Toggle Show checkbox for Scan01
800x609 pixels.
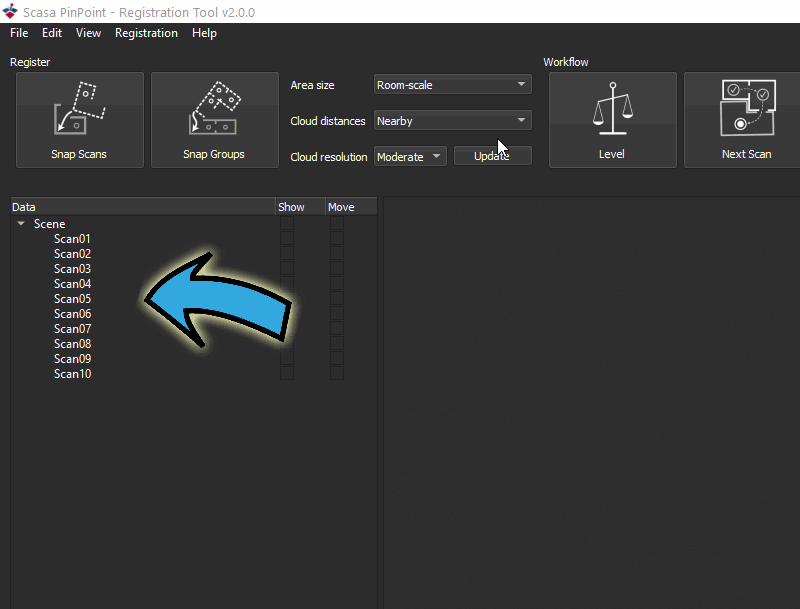click(287, 239)
